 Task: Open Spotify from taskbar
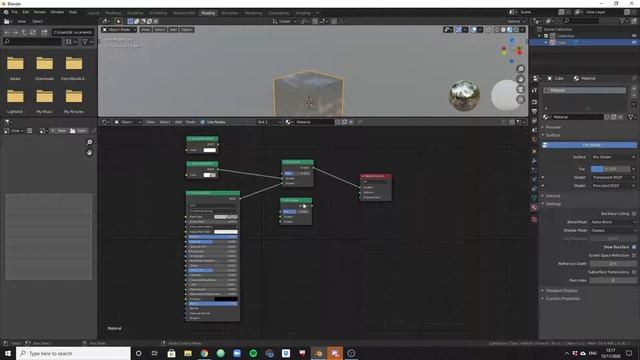click(x=253, y=353)
